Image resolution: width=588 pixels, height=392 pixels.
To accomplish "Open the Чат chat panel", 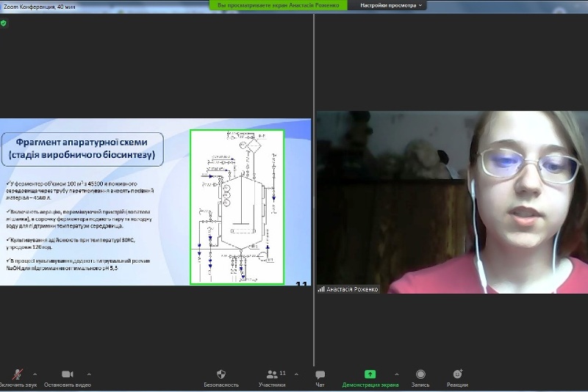I will [x=320, y=374].
